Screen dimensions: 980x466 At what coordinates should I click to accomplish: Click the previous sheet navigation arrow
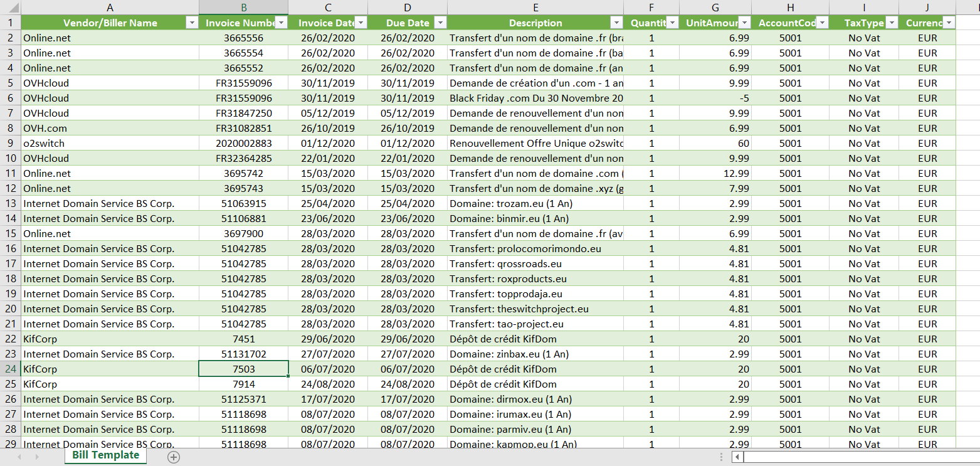[19, 457]
